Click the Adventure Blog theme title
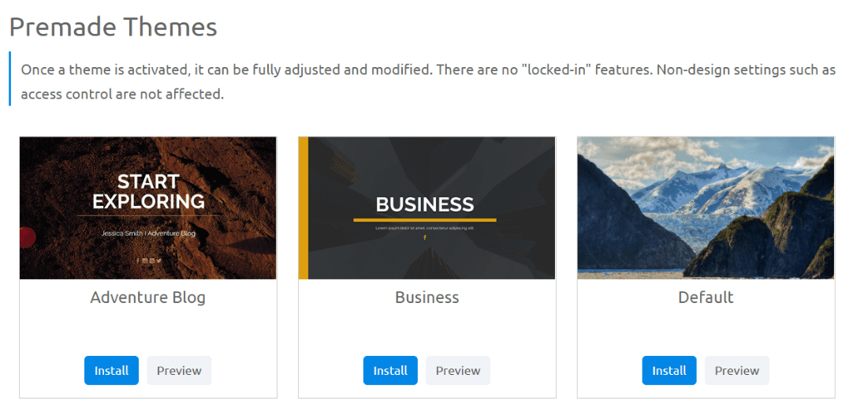This screenshot has height=408, width=868. pos(147,298)
